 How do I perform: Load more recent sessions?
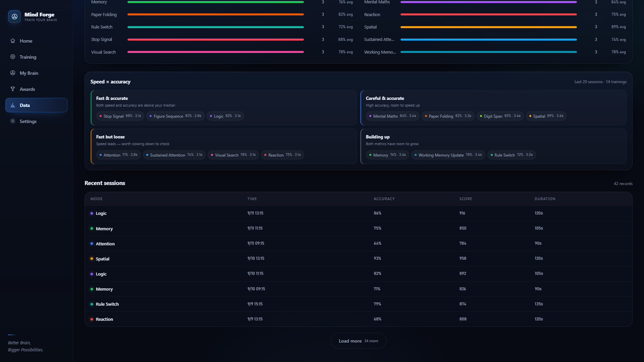358,341
